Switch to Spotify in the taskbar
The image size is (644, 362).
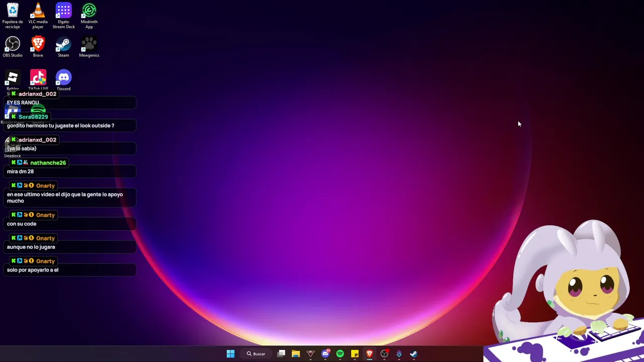point(340,354)
